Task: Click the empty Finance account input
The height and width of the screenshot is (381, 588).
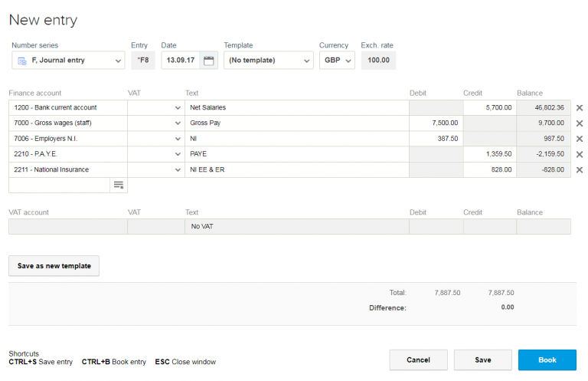Action: pyautogui.click(x=59, y=185)
